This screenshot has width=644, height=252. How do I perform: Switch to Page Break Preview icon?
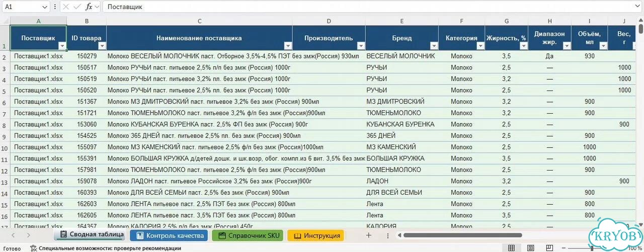click(x=549, y=248)
